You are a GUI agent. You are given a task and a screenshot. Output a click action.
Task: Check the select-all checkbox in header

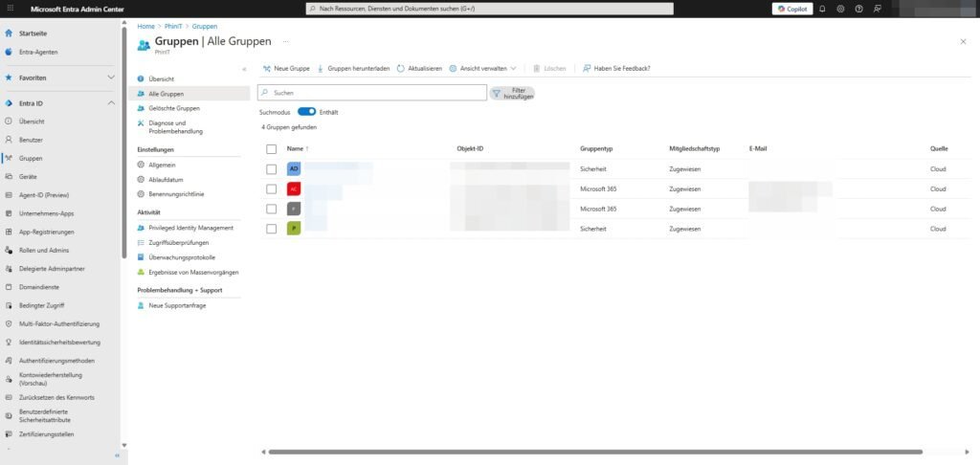(x=272, y=149)
